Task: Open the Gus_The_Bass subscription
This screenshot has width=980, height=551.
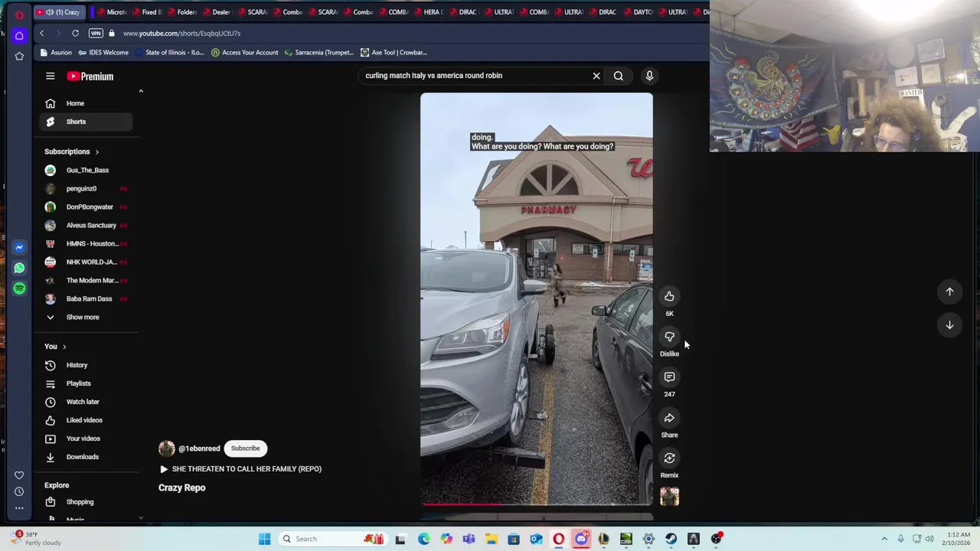Action: click(87, 170)
